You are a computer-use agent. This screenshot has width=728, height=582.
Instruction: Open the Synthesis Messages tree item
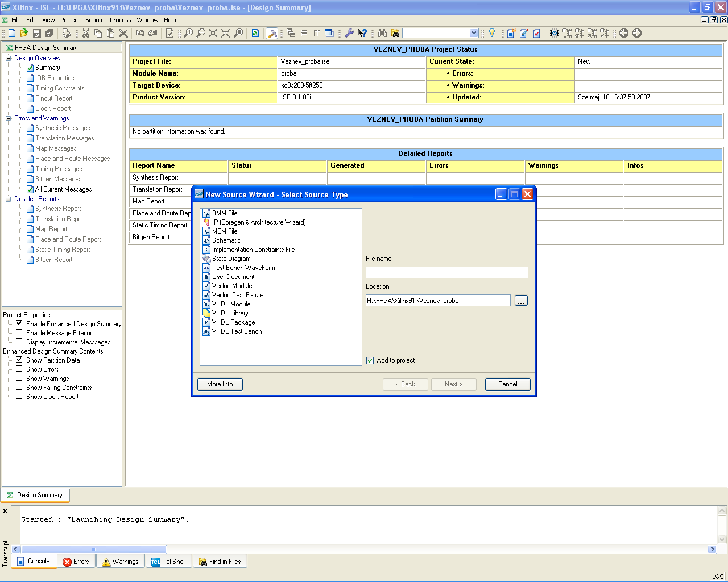coord(63,128)
